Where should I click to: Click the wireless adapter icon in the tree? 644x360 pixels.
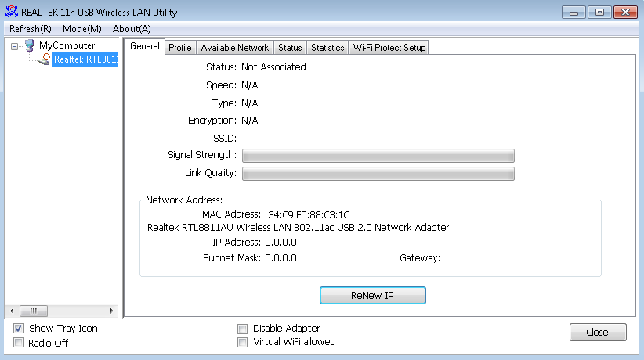click(44, 59)
